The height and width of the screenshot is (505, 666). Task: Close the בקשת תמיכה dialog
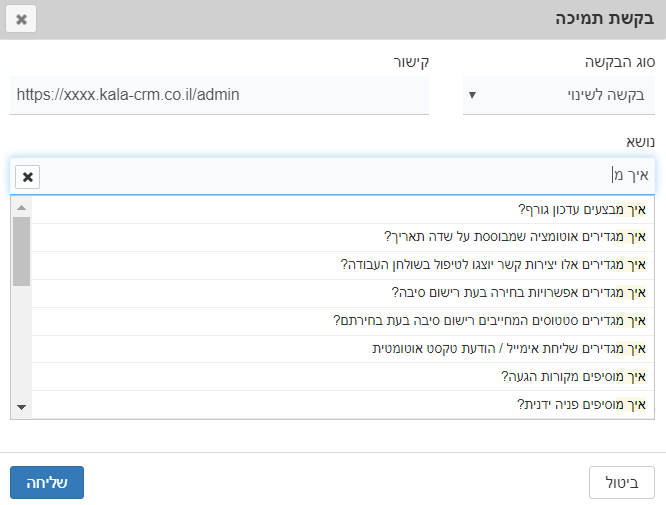[x=21, y=19]
